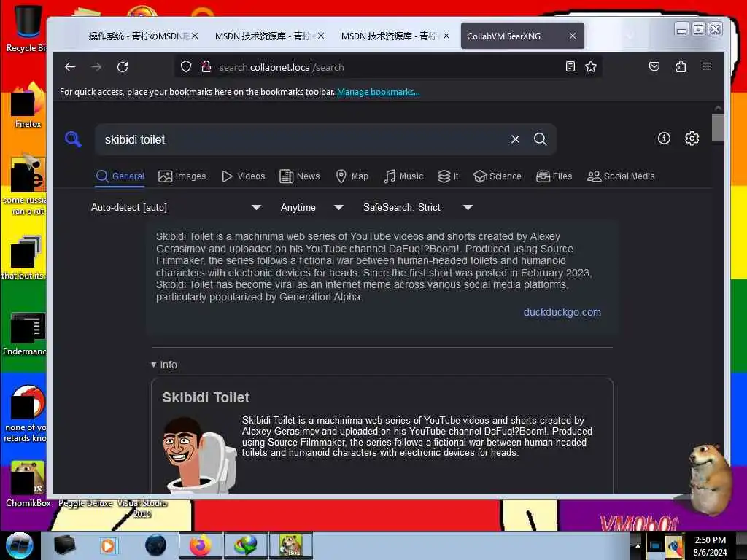Screen dimensions: 747x560
Task: Open the extensions puzzle icon
Action: pos(681,66)
